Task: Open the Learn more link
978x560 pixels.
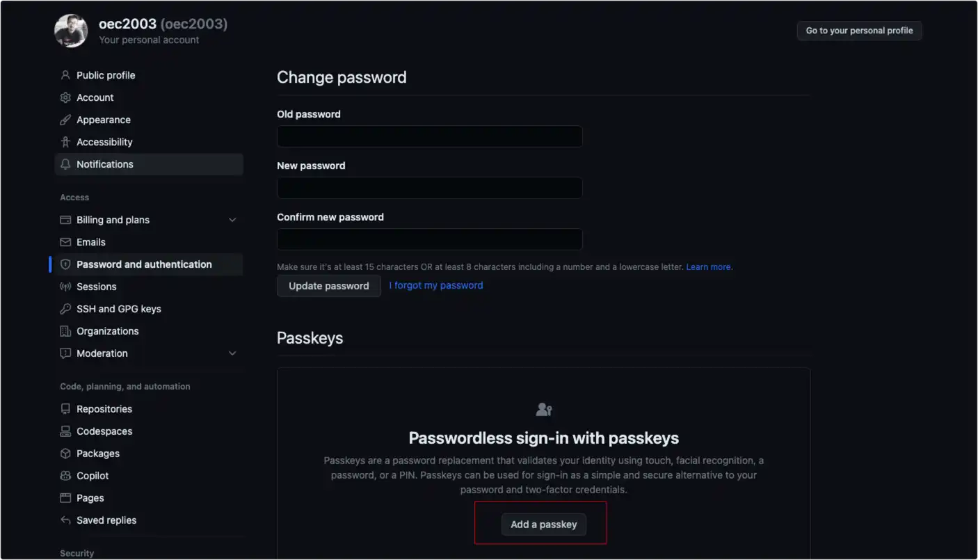Action: [x=709, y=267]
